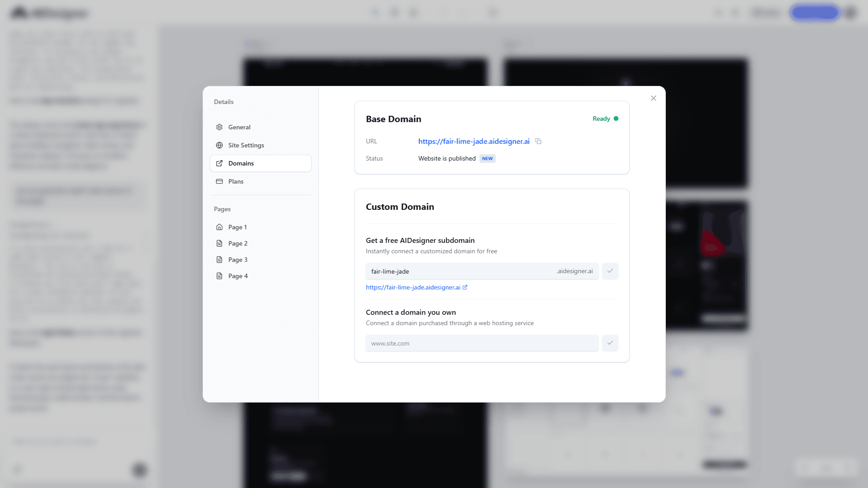Click the Plans card icon
Viewport: 868px width, 488px height.
tap(219, 181)
